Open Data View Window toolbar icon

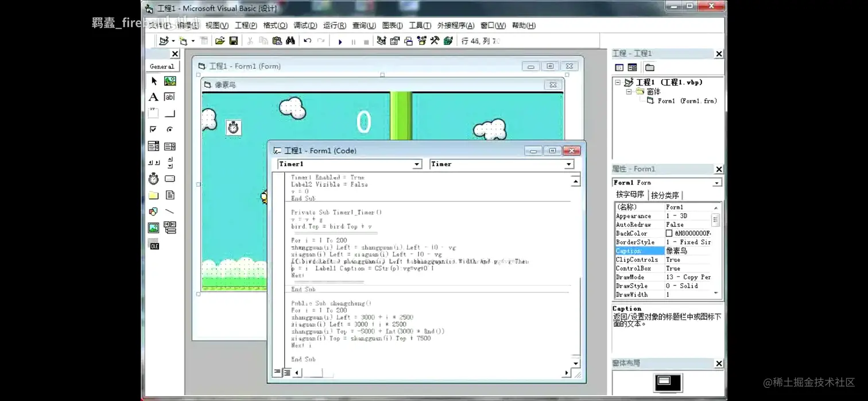point(448,41)
